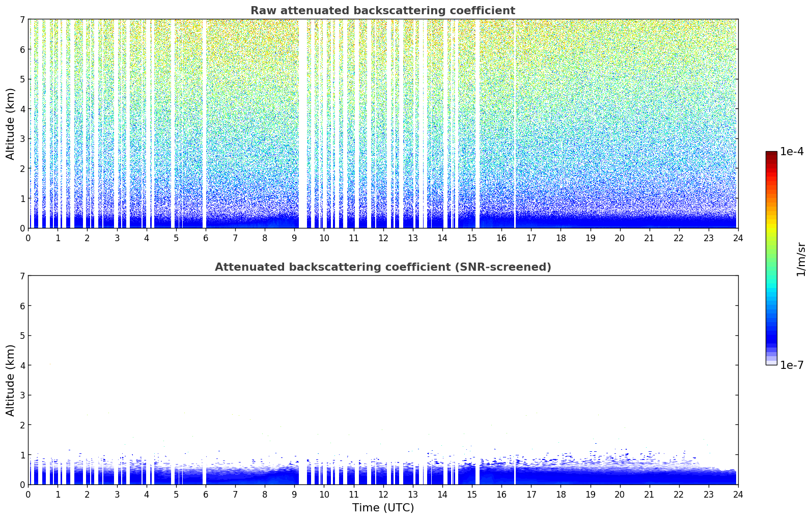Click altitude tick '7' on the raw plot

tap(22, 20)
